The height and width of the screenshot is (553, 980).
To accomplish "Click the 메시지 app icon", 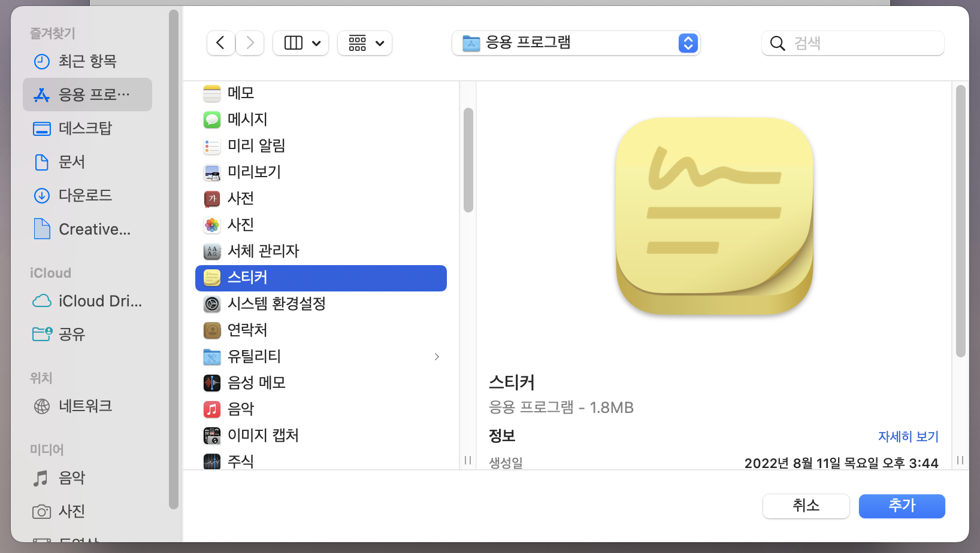I will tap(212, 120).
